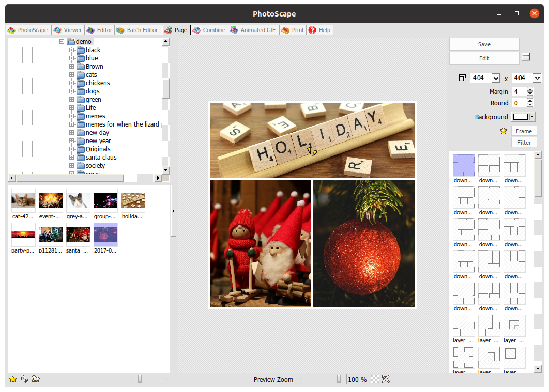Collapse the demo folder
549x392 pixels.
62,41
